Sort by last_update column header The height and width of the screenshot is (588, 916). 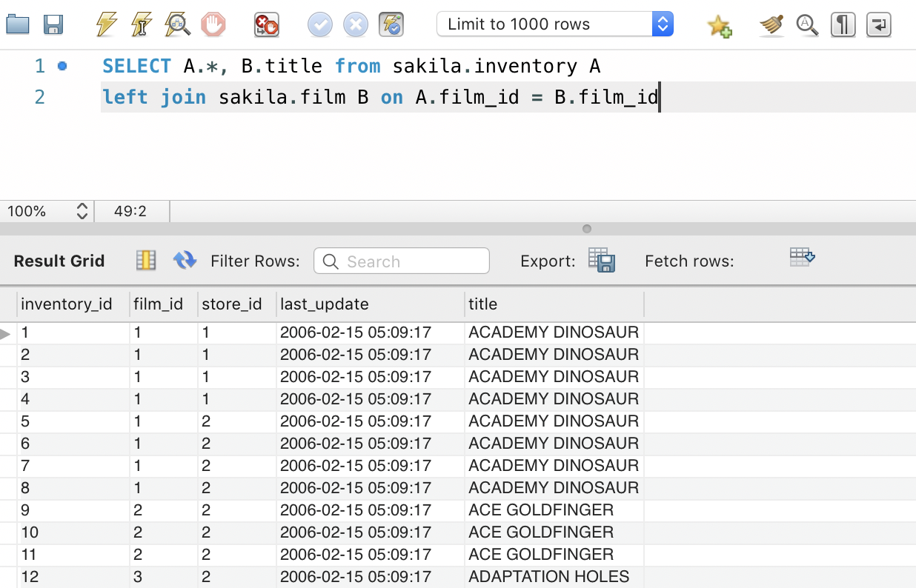(371, 304)
